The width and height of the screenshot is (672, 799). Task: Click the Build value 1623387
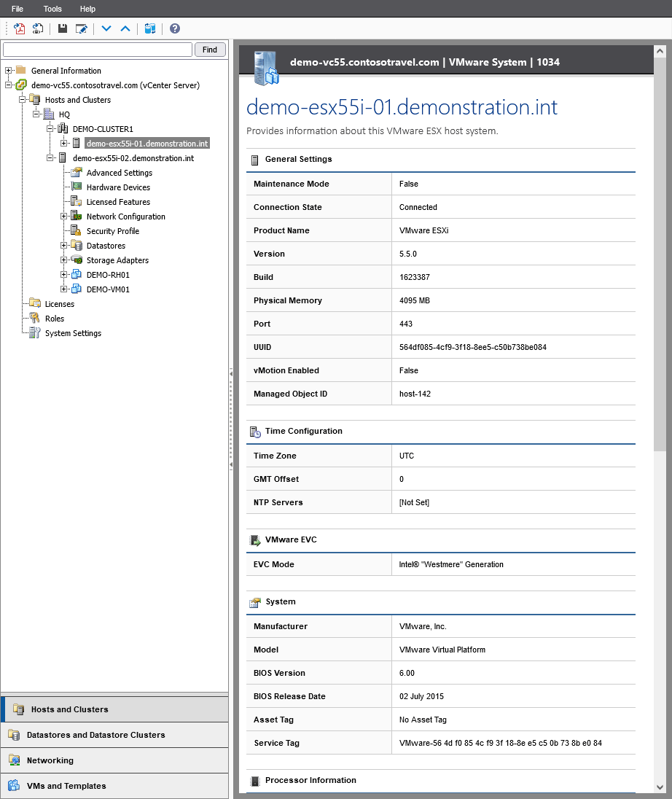click(x=414, y=277)
